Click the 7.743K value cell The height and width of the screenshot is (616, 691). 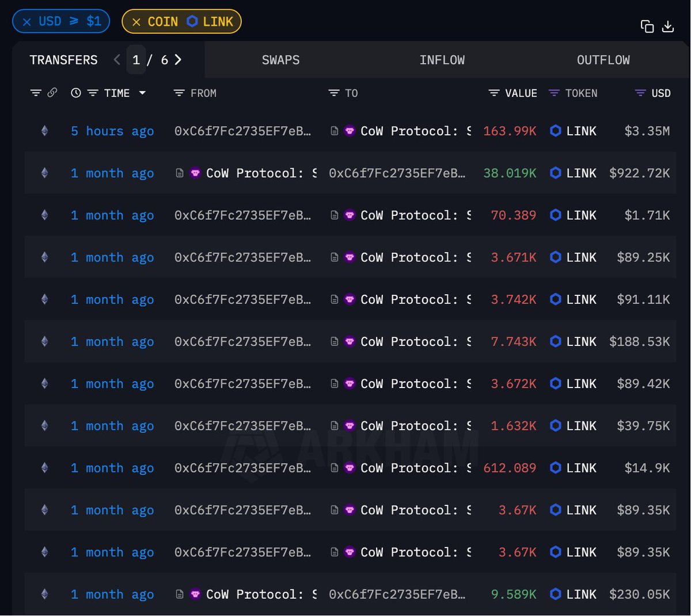(513, 341)
